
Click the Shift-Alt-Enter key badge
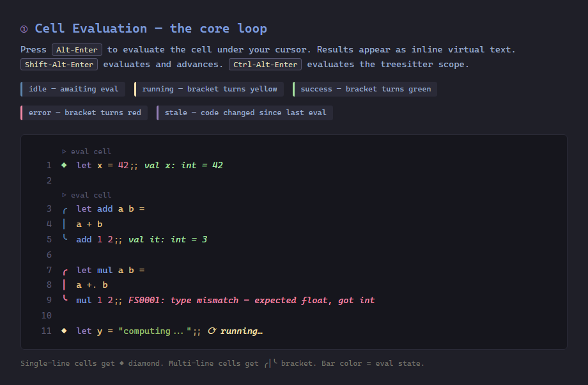click(x=59, y=64)
